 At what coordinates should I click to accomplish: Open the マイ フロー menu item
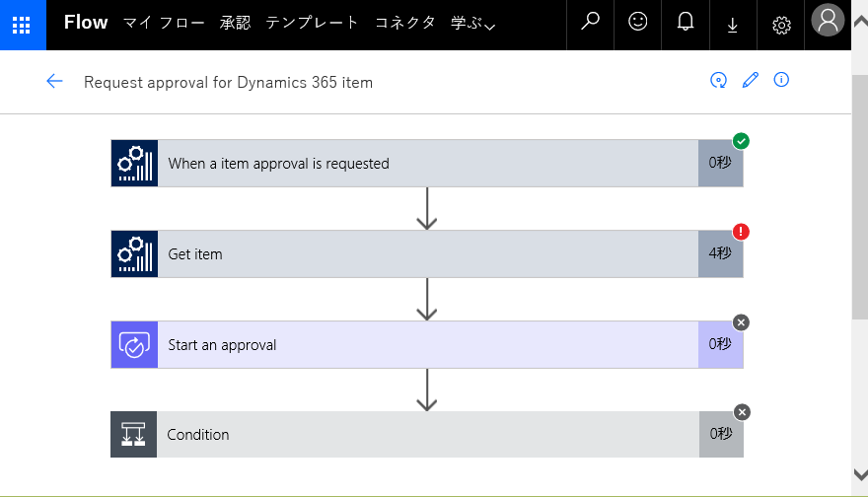[164, 24]
